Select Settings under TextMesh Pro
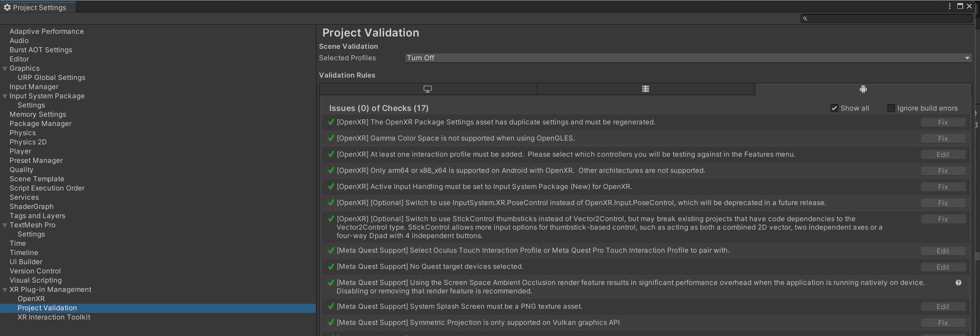Image resolution: width=980 pixels, height=336 pixels. [31, 234]
